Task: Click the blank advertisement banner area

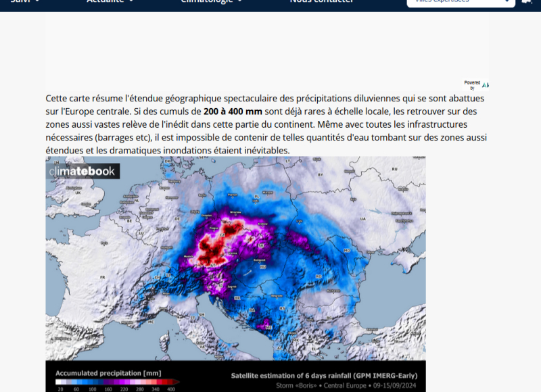Action: point(267,47)
